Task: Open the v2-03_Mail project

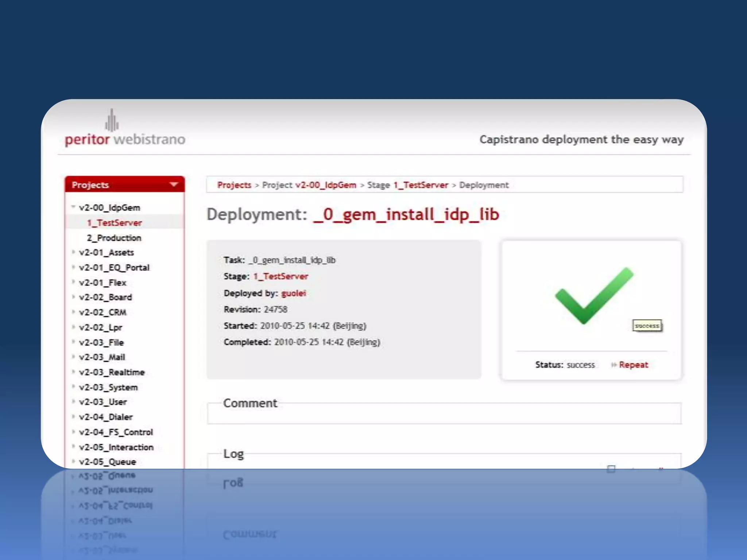Action: (102, 357)
